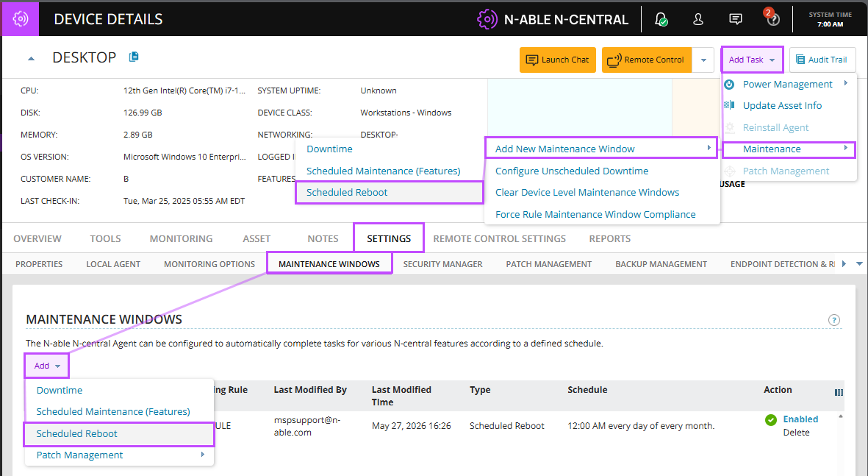Click the sub-tab scroll right arrow
This screenshot has width=868, height=476.
[844, 264]
